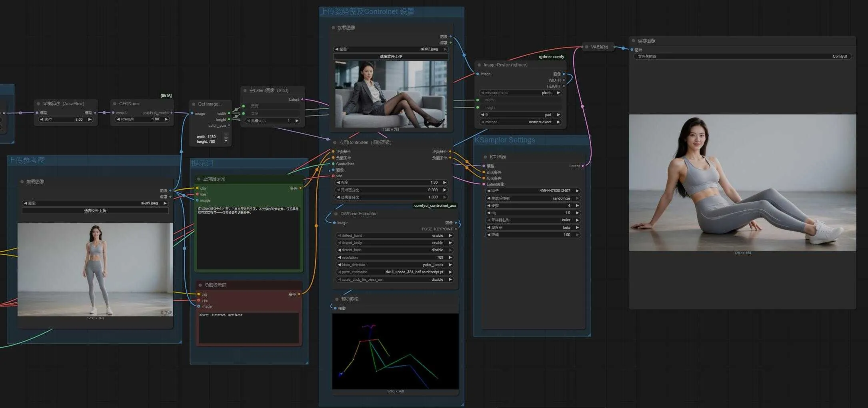This screenshot has height=408, width=868.
Task: Click the 预览图像 node title dot
Action: pos(336,299)
